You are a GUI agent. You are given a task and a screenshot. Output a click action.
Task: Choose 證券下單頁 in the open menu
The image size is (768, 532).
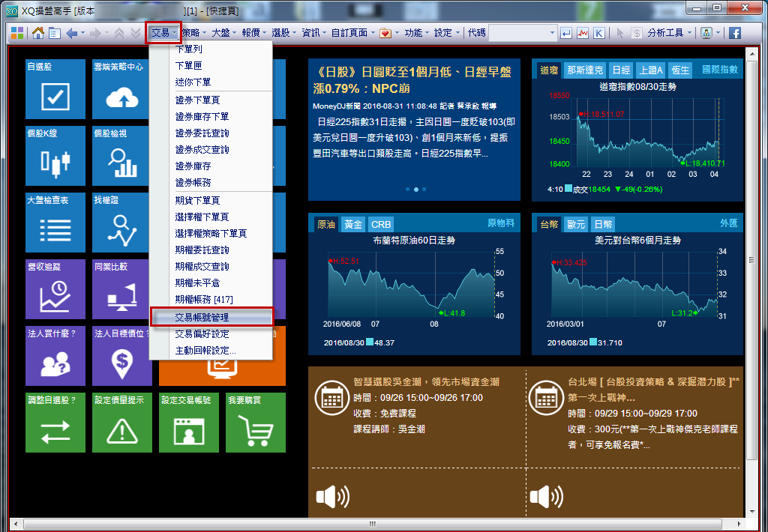click(x=197, y=100)
